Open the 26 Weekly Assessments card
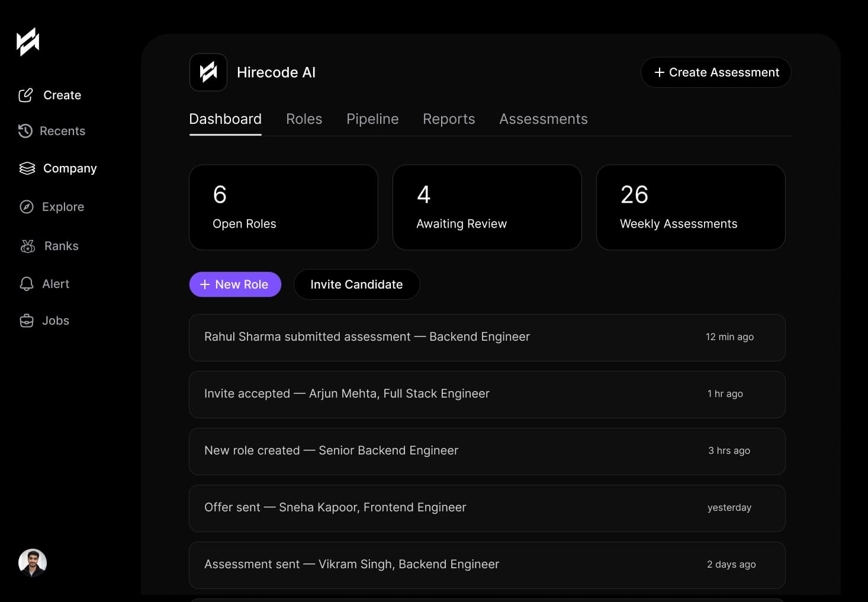Screen dimensions: 868x602 pos(691,207)
